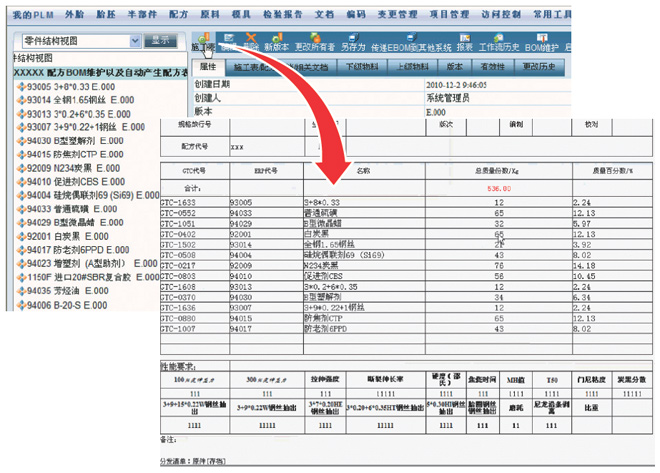Click the 显示 button
The image size is (660, 473).
click(160, 41)
